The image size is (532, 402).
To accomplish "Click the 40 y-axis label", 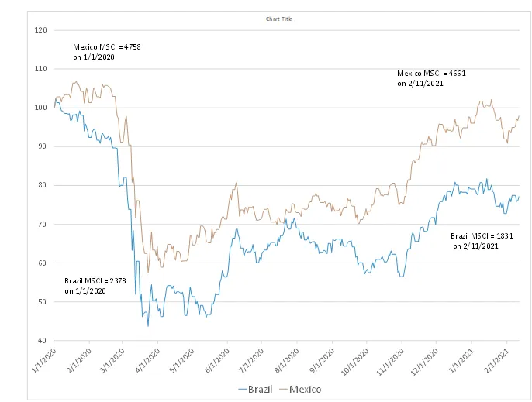I will point(43,341).
